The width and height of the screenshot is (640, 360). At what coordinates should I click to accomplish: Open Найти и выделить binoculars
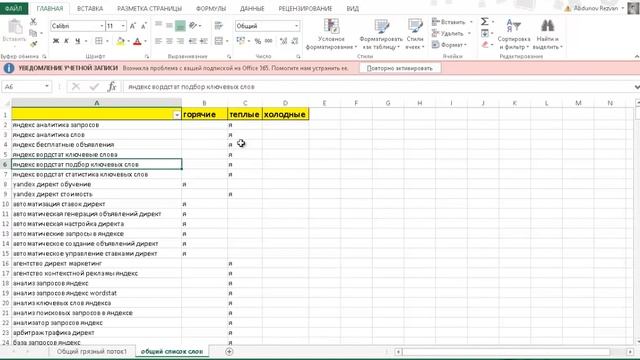(547, 34)
